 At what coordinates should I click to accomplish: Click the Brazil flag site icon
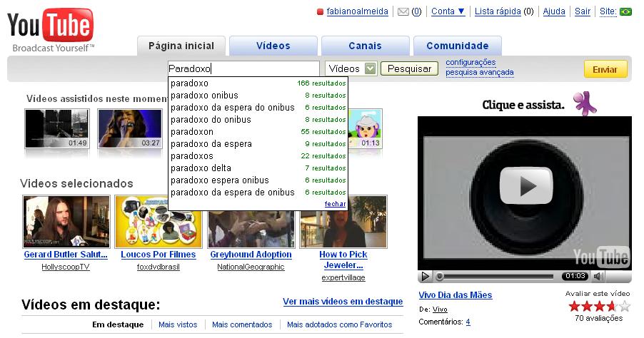point(625,12)
